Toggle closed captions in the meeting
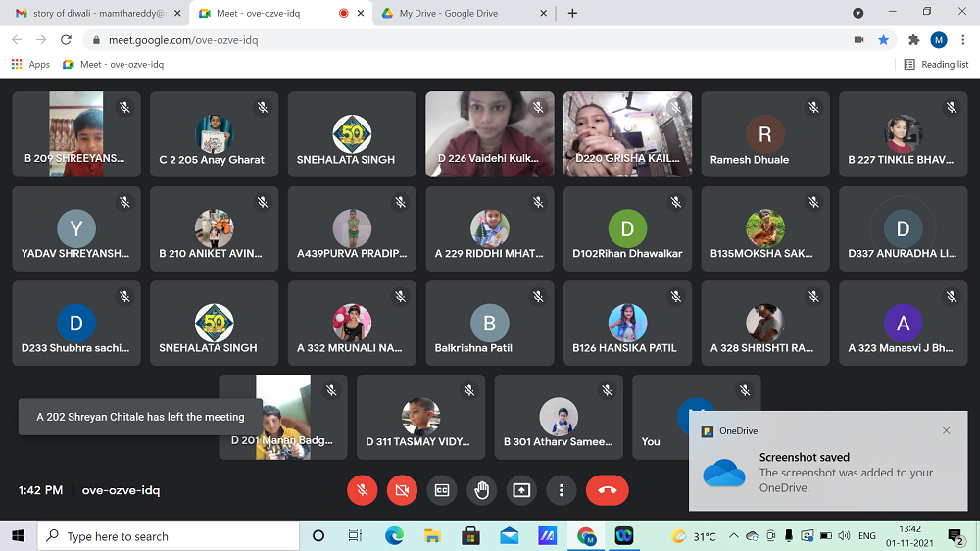Screen dimensions: 980x551 [442, 490]
